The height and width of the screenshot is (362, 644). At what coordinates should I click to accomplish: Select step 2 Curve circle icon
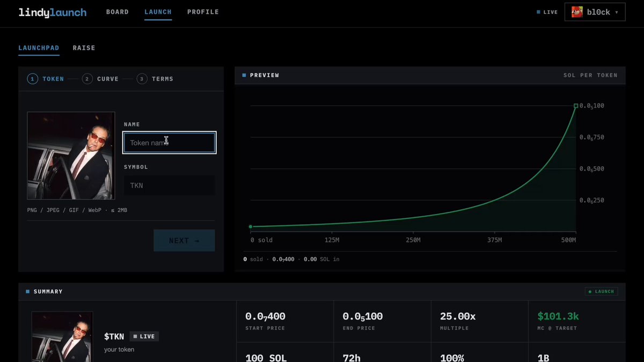(x=87, y=79)
